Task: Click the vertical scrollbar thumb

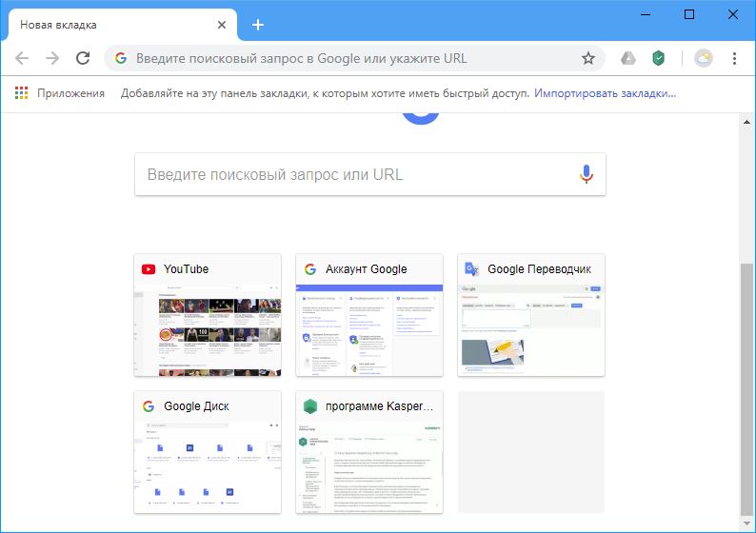Action: pyautogui.click(x=746, y=389)
